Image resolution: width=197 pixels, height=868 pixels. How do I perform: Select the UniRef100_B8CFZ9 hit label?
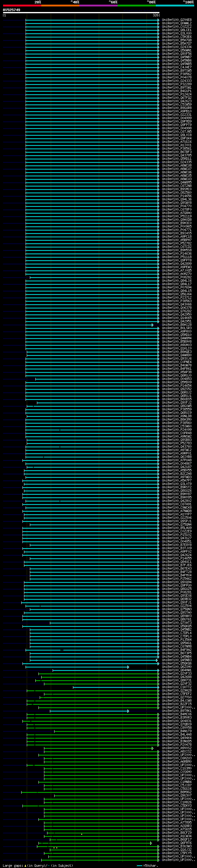(x=177, y=833)
